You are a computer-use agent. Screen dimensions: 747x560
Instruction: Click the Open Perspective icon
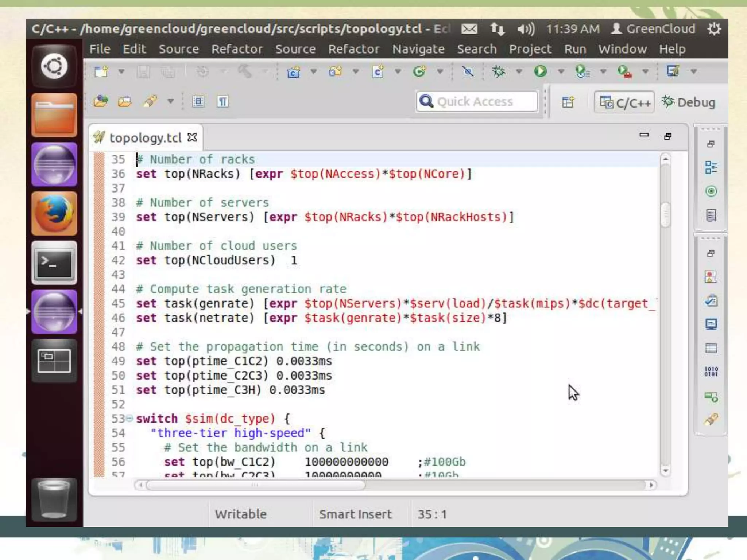[568, 102]
